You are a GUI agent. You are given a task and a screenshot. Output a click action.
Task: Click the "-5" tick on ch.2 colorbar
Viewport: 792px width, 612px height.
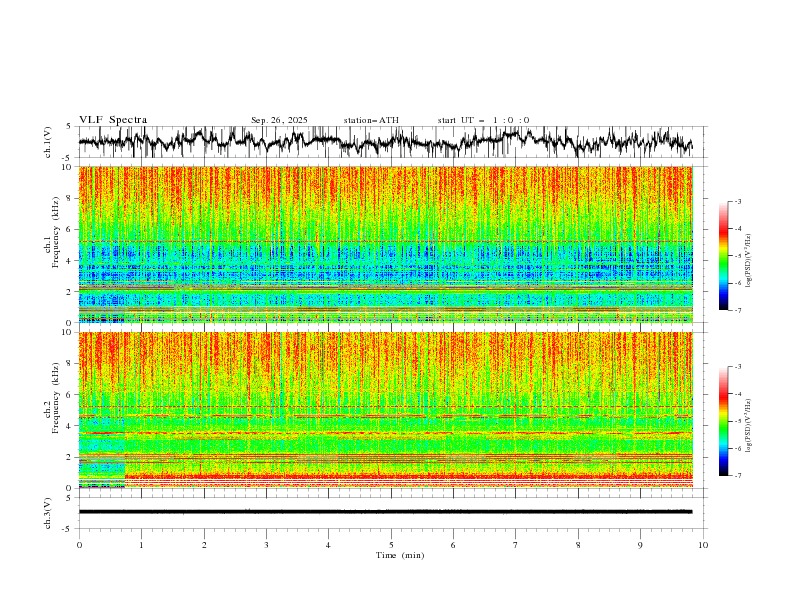pyautogui.click(x=737, y=421)
